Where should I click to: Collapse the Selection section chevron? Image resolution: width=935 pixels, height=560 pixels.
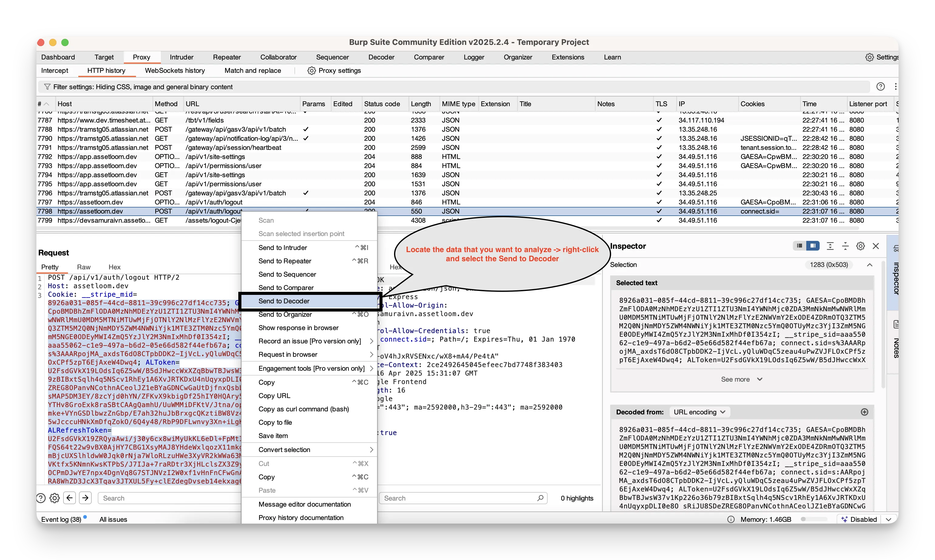(870, 265)
